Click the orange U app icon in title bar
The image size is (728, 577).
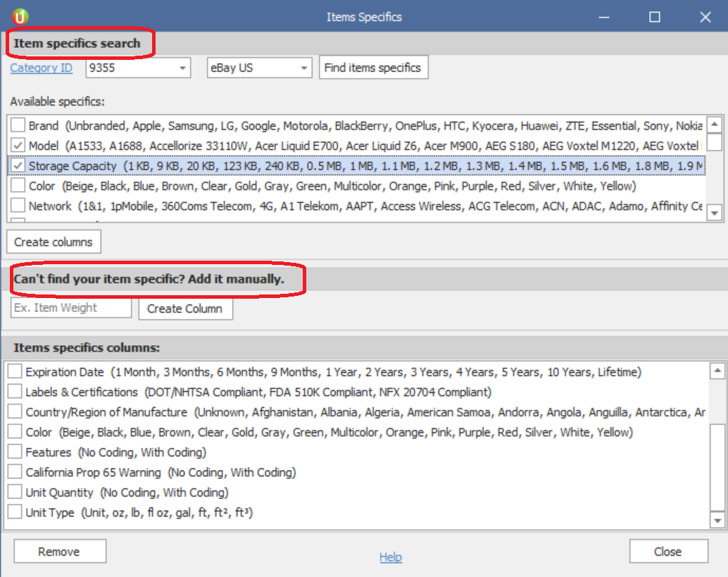20,17
